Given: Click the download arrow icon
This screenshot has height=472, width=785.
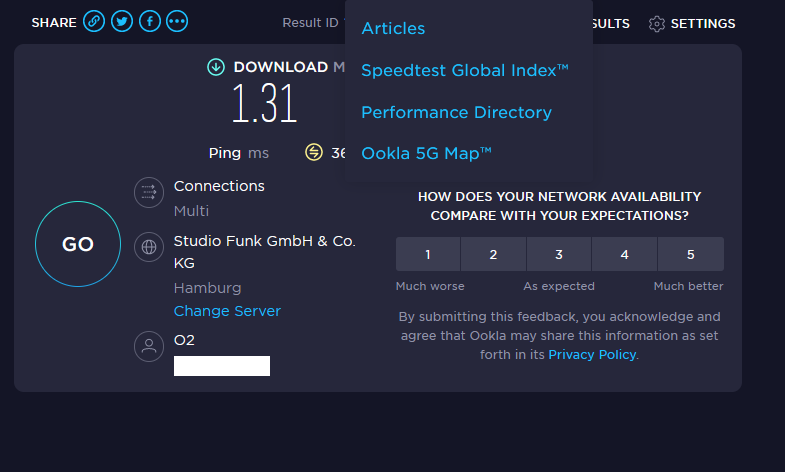Looking at the screenshot, I should tap(216, 67).
